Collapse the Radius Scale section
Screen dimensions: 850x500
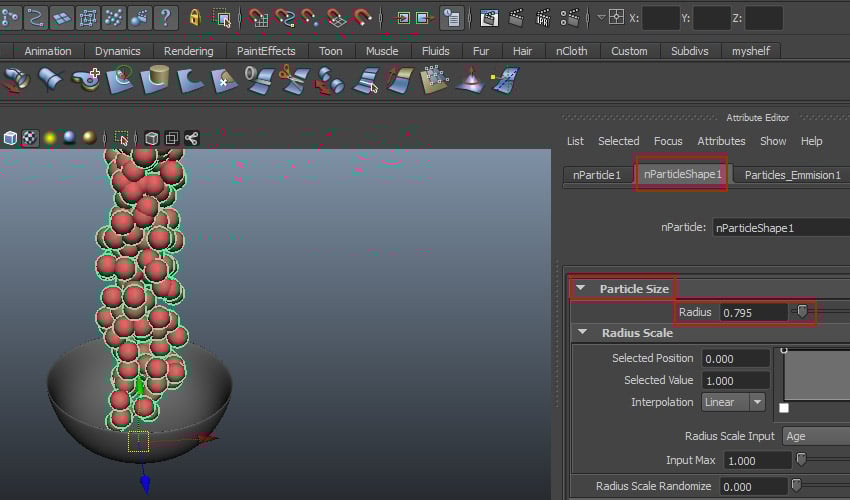pyautogui.click(x=582, y=333)
